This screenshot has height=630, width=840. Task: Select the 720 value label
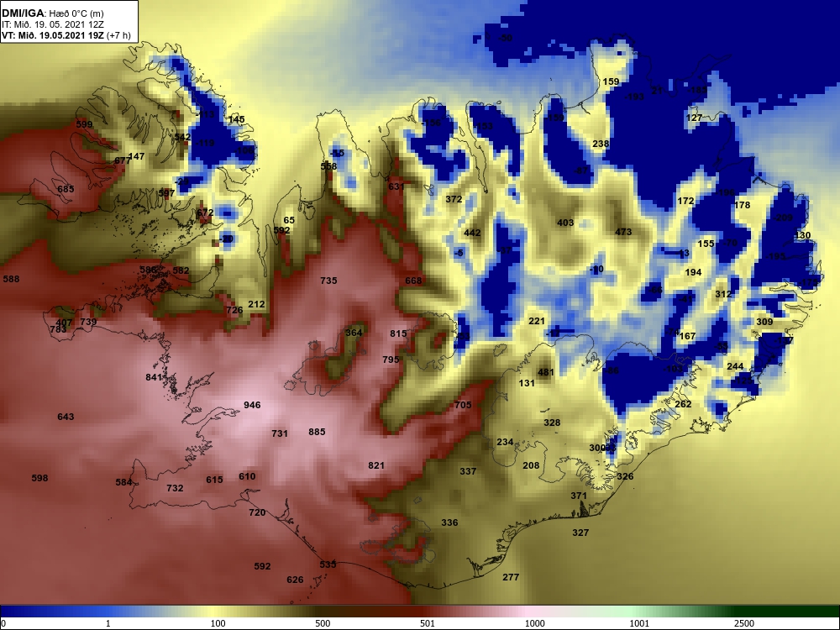tap(257, 512)
